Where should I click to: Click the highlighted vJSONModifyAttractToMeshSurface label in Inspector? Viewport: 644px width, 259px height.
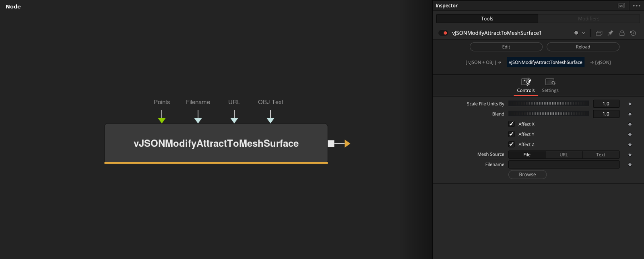click(545, 62)
